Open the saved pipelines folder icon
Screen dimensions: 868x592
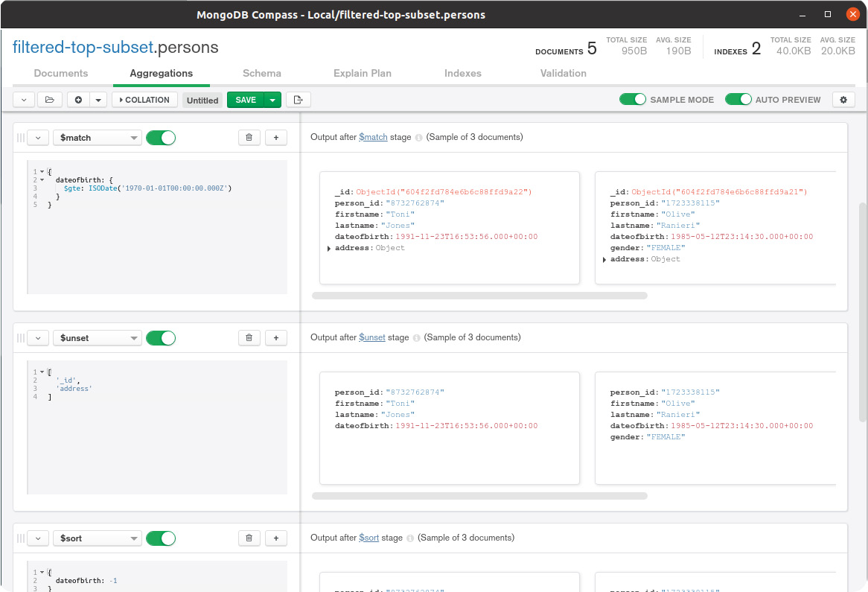[50, 100]
